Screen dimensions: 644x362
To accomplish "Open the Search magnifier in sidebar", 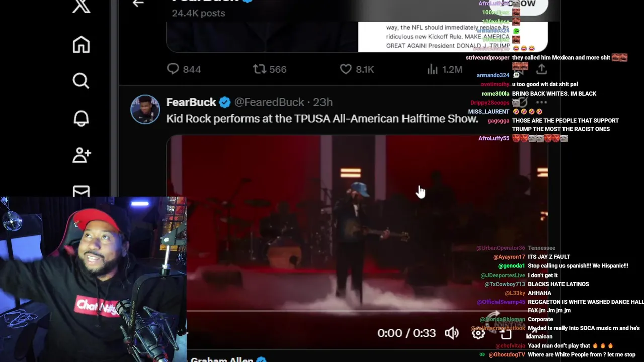I will pyautogui.click(x=81, y=81).
